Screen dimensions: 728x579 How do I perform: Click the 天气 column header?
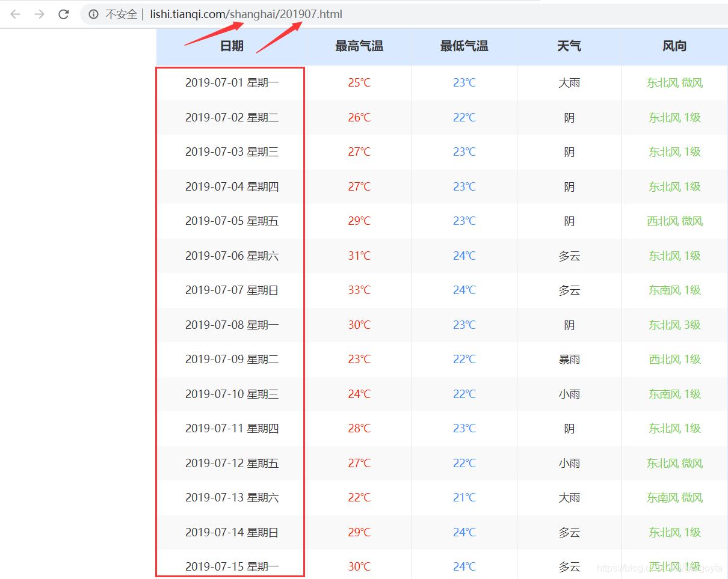(569, 46)
